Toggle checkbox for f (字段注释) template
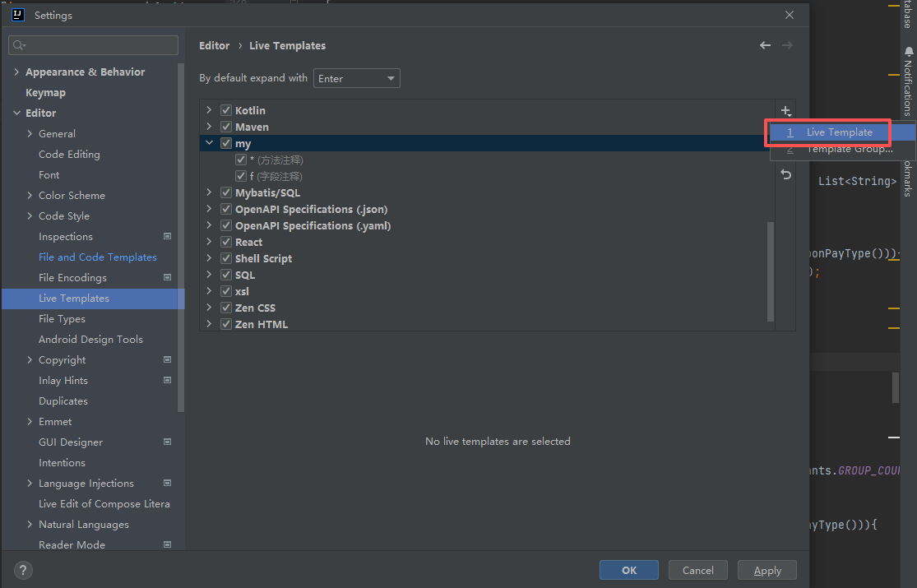The height and width of the screenshot is (588, 917). click(240, 175)
